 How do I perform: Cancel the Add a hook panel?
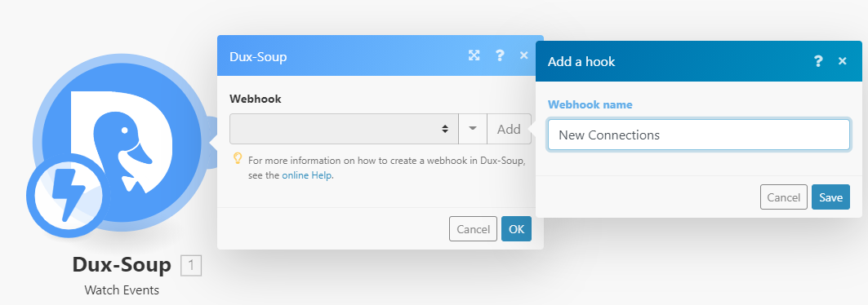pyautogui.click(x=783, y=197)
